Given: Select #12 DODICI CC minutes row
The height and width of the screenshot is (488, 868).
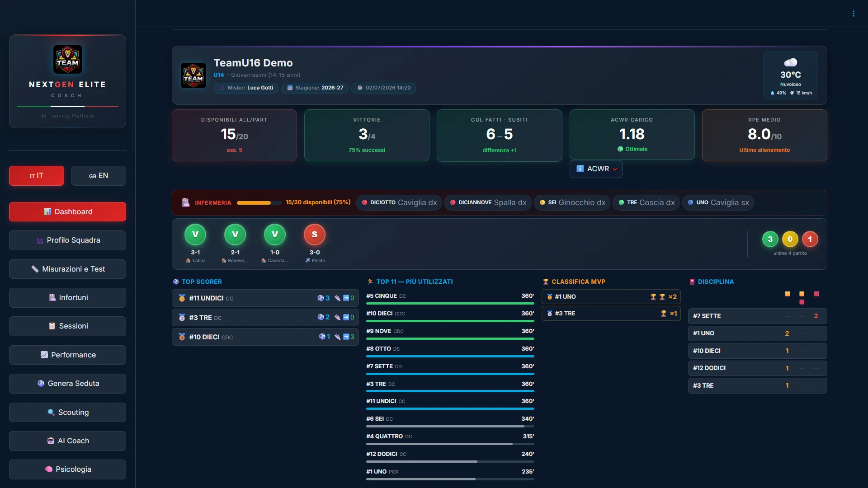Looking at the screenshot, I should 450,457.
